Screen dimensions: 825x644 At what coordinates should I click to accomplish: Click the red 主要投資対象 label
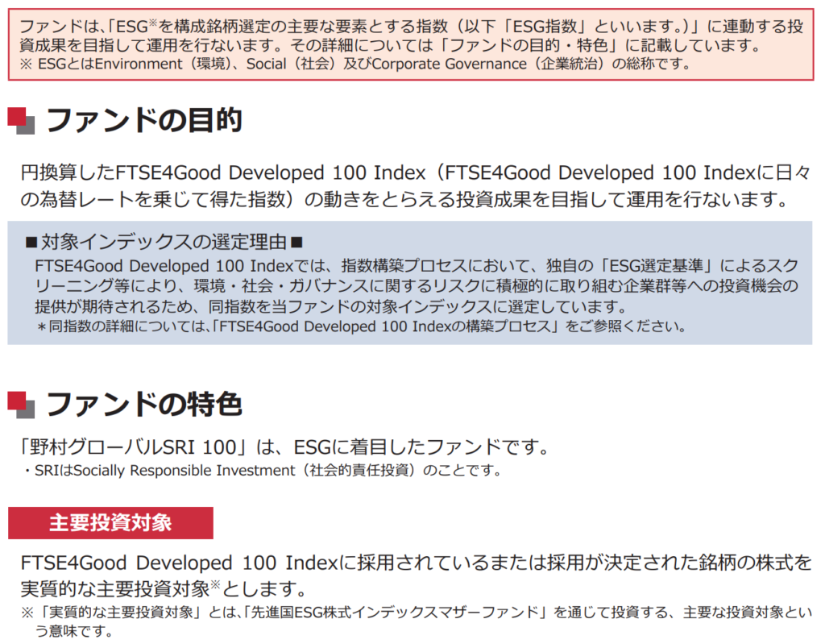pyautogui.click(x=110, y=522)
